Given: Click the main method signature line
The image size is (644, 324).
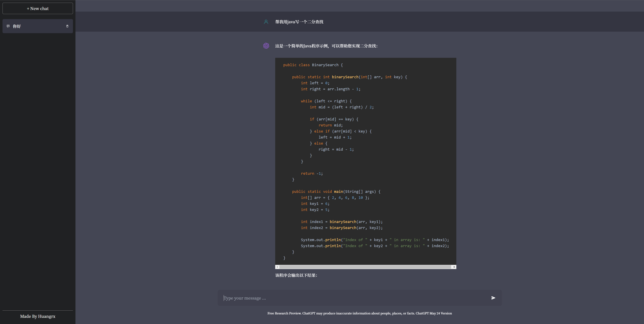Looking at the screenshot, I should tap(336, 192).
